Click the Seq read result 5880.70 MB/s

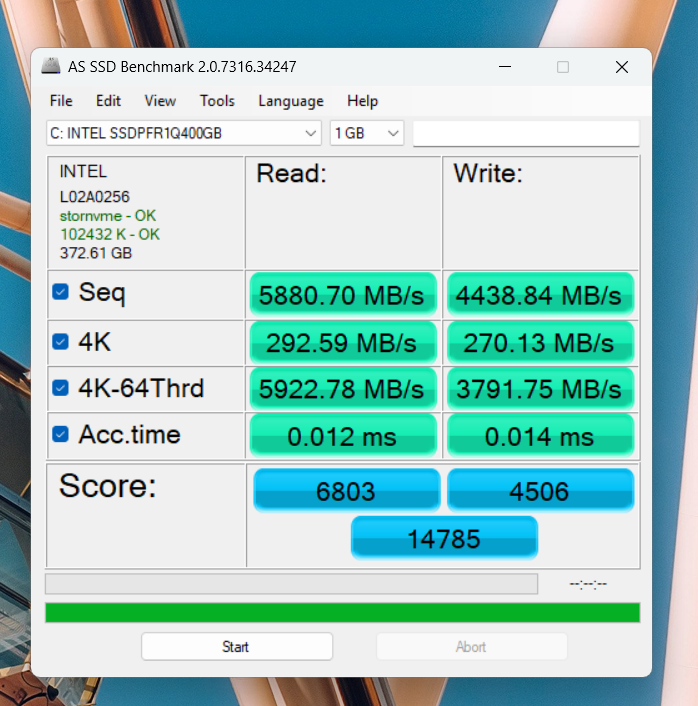pos(342,295)
